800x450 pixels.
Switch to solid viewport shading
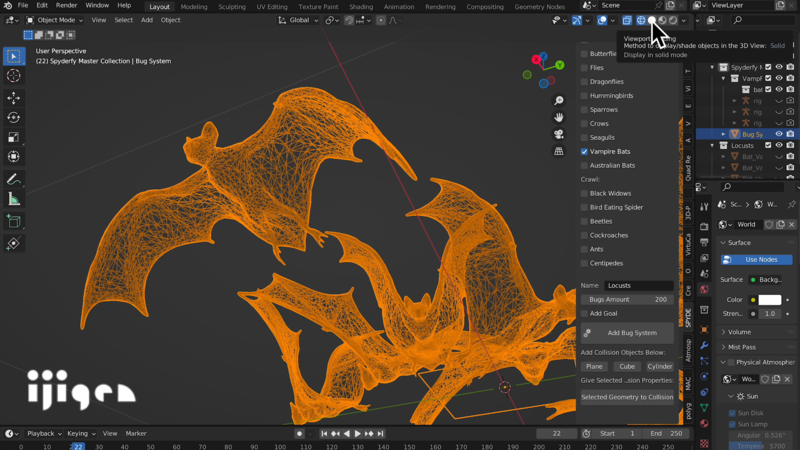(x=652, y=20)
